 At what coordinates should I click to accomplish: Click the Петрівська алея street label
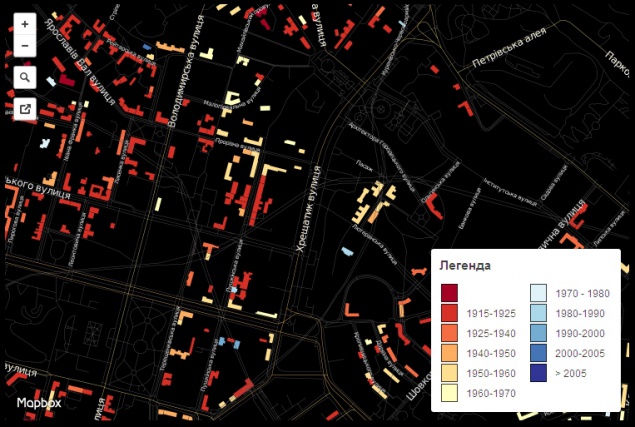(509, 47)
